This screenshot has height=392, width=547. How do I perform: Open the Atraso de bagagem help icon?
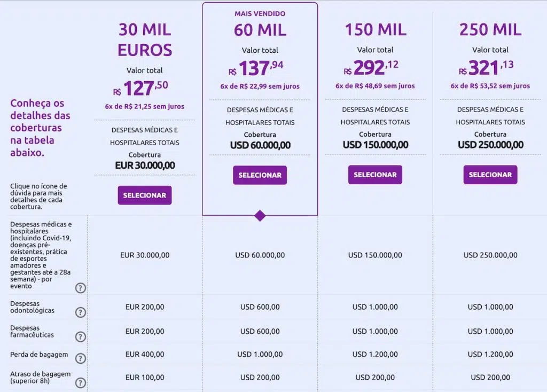[x=80, y=382]
